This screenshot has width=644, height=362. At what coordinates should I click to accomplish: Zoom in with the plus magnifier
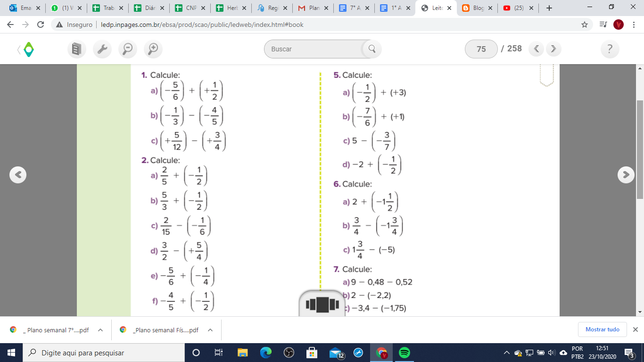pos(153,49)
